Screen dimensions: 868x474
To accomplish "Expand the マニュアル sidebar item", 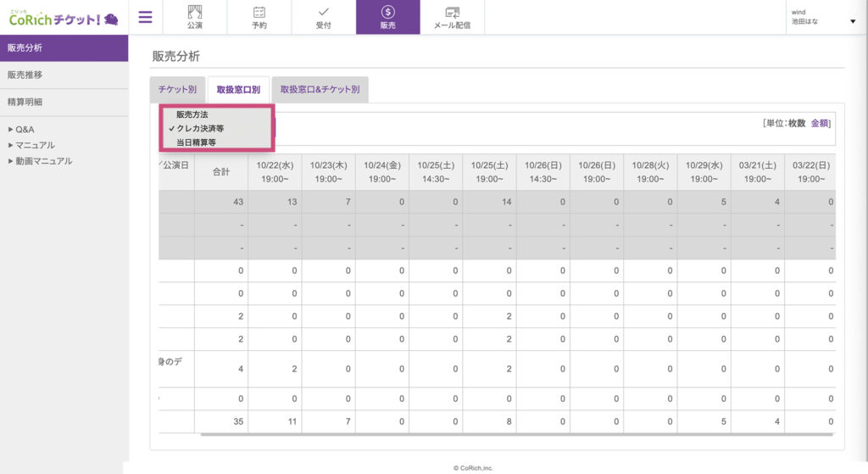I will [34, 145].
